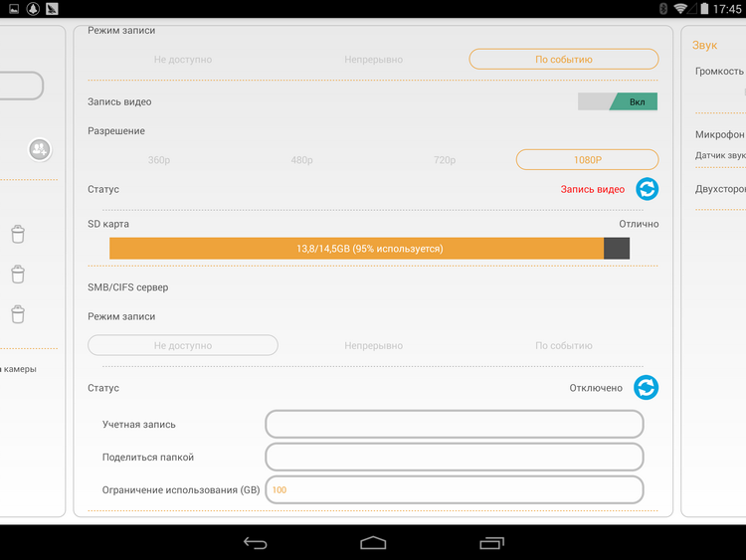Screen dimensions: 746x560
Task: Tap the bottom trash bin icon
Action: pyautogui.click(x=18, y=314)
